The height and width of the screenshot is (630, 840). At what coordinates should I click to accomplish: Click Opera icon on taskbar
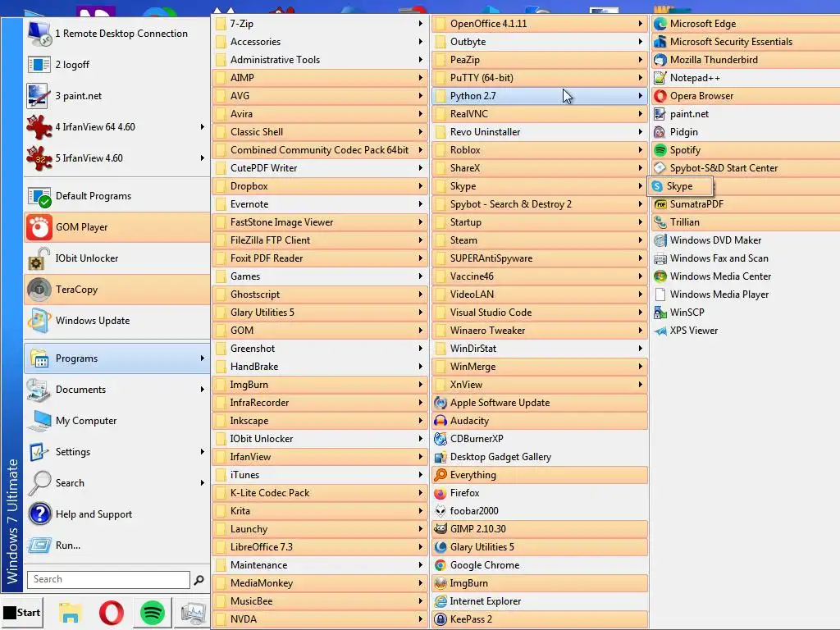112,613
